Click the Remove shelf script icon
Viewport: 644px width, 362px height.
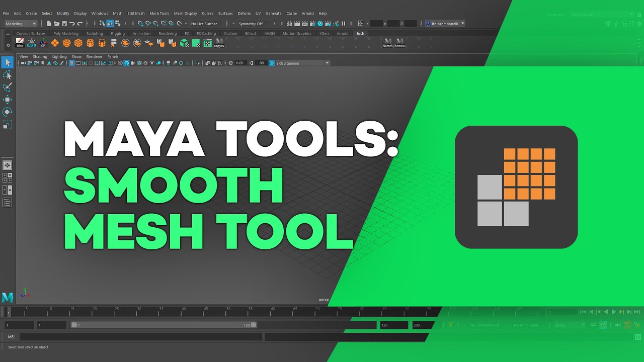(x=400, y=43)
